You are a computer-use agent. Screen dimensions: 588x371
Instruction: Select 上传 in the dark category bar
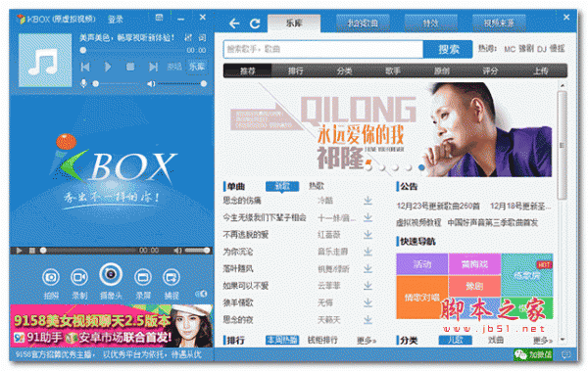click(x=540, y=70)
